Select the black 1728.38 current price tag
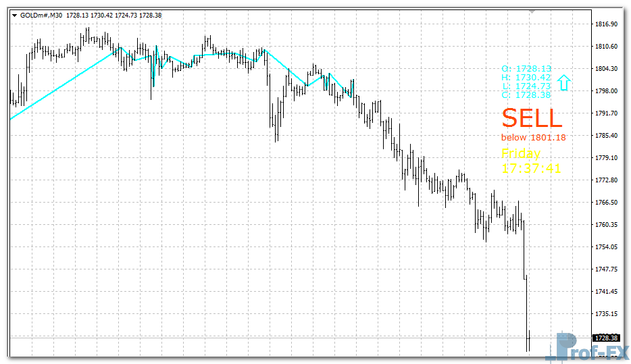631x364 pixels. (x=606, y=337)
